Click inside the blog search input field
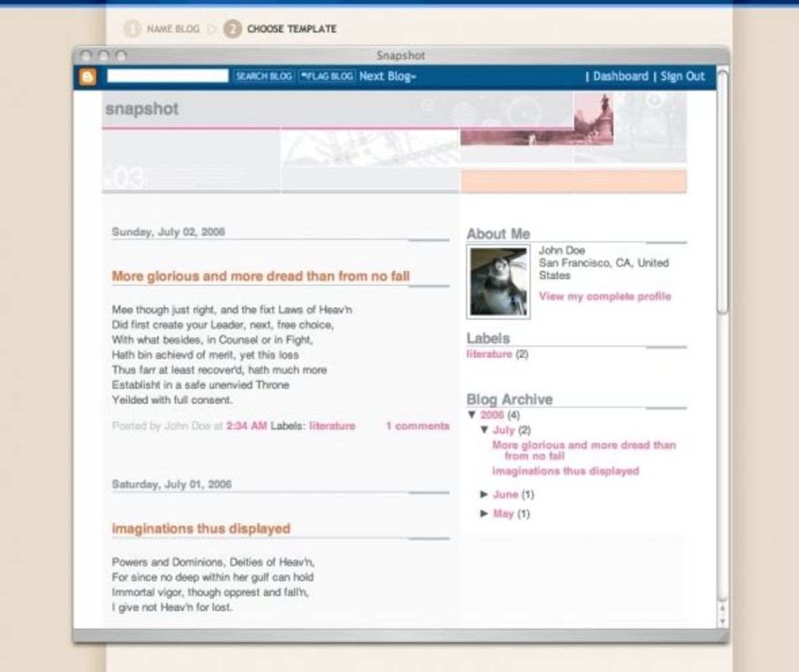 (x=166, y=75)
